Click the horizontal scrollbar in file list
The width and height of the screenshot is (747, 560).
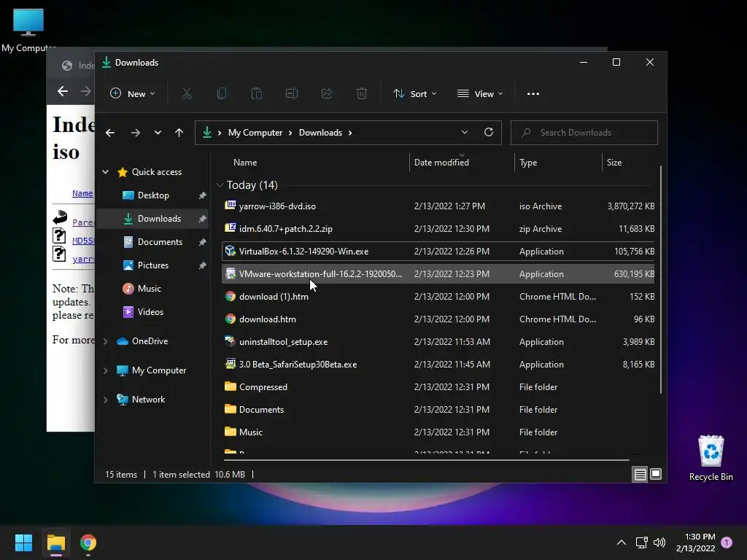(x=426, y=460)
